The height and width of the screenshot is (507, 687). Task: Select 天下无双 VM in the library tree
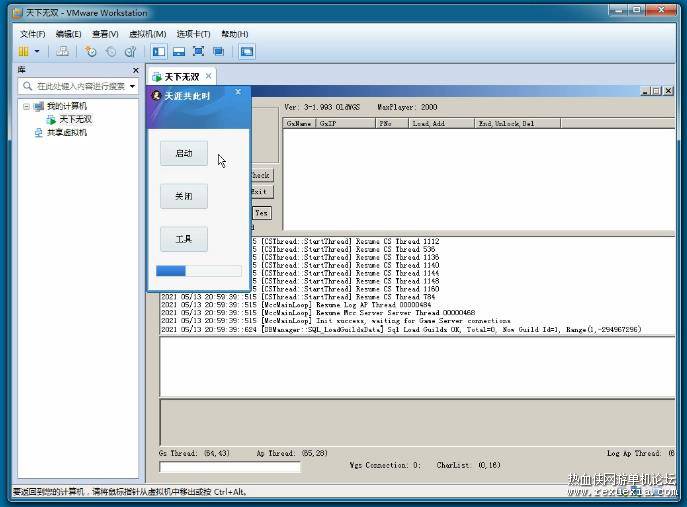[75, 119]
